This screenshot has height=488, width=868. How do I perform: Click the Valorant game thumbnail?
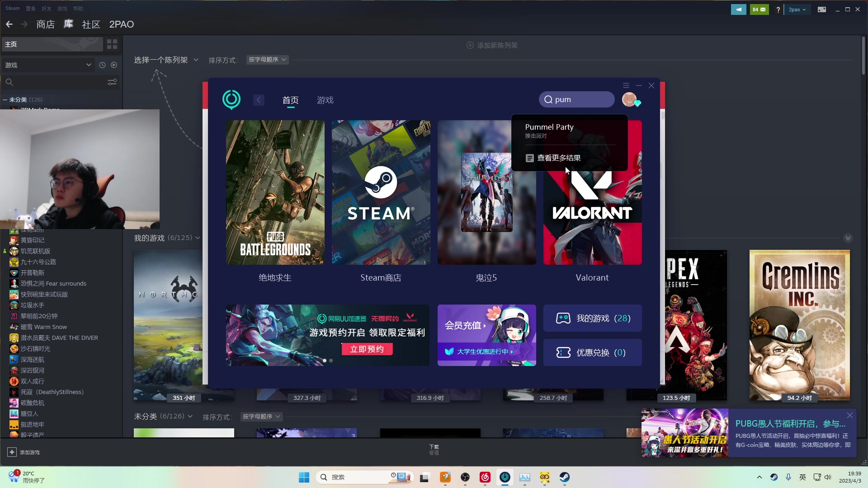click(x=592, y=217)
